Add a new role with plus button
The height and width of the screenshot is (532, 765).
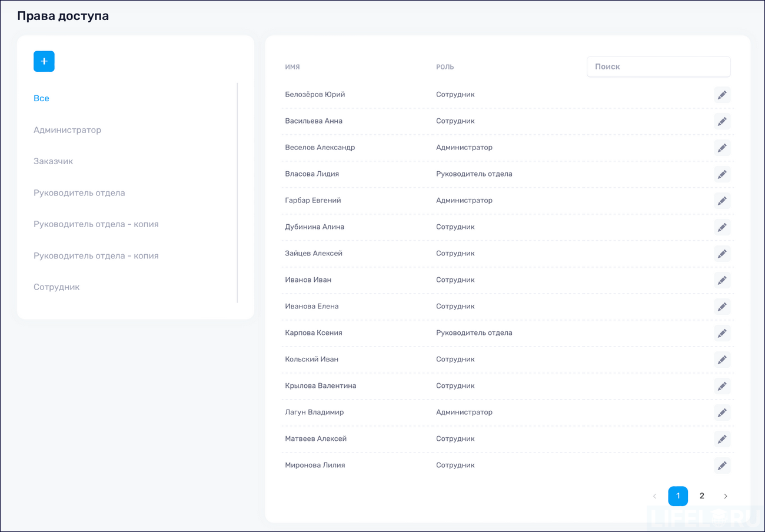[x=44, y=61]
